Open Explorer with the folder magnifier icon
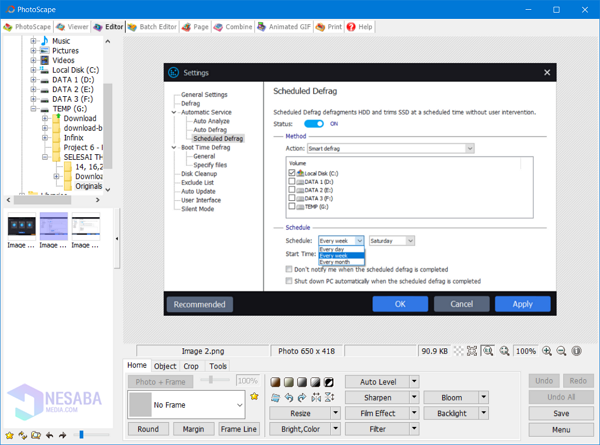Viewport: 600px width, 445px height. tap(36, 435)
